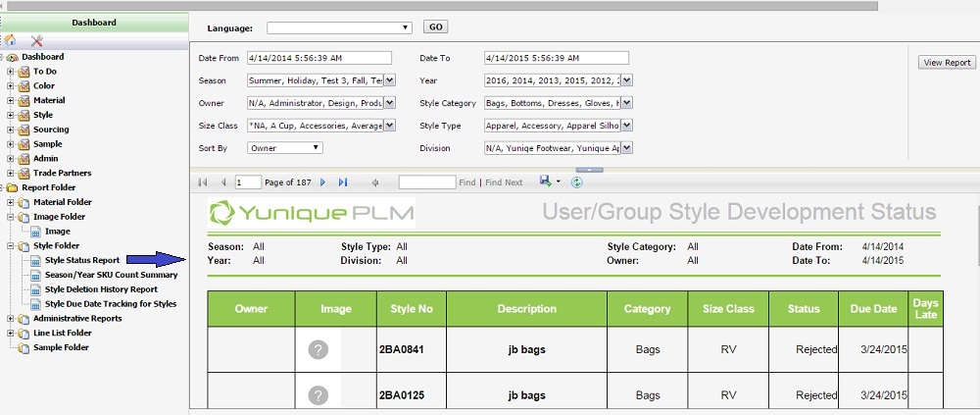Click the GO button
Image resolution: width=980 pixels, height=415 pixels.
pyautogui.click(x=436, y=26)
